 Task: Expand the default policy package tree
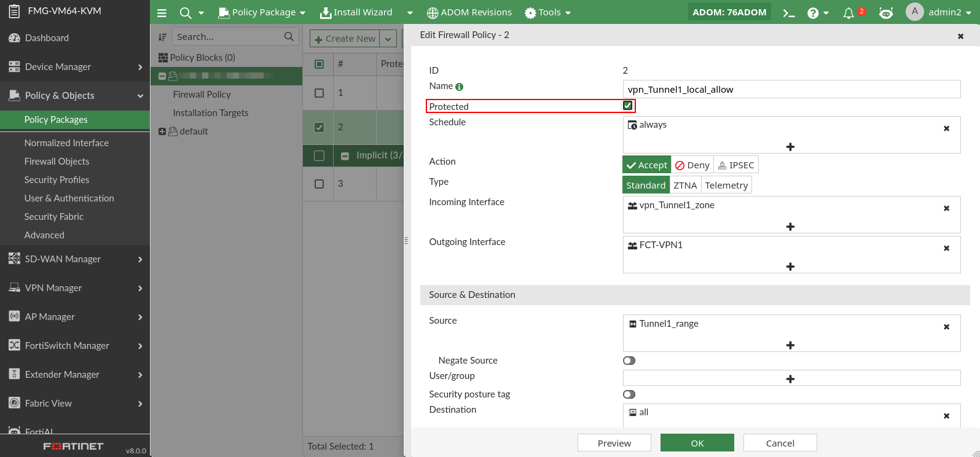pos(162,131)
